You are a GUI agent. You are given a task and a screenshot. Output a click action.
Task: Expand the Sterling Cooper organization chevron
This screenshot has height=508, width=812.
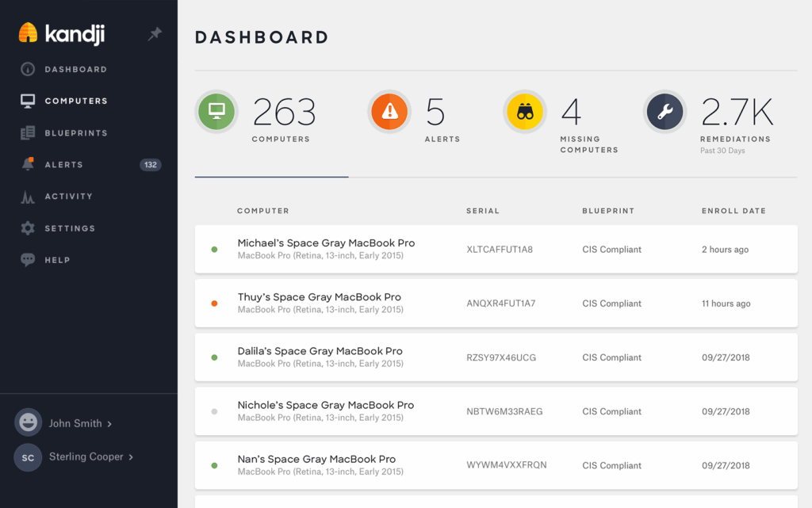132,457
